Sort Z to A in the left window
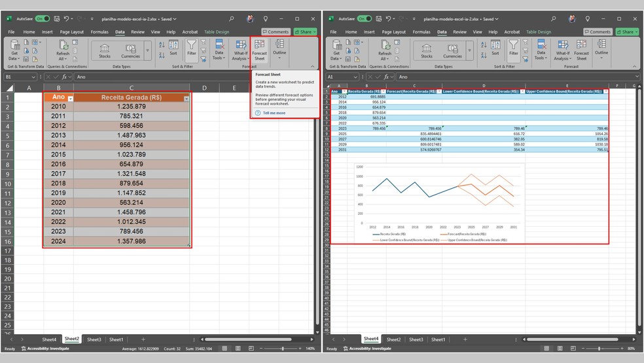The height and width of the screenshot is (363, 644). 162,54
